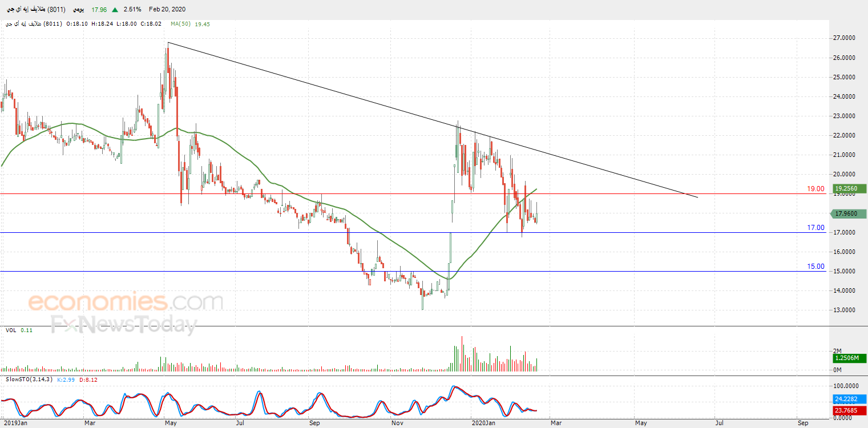Click the last price 17.96 in the header
The image size is (868, 428).
click(x=99, y=10)
